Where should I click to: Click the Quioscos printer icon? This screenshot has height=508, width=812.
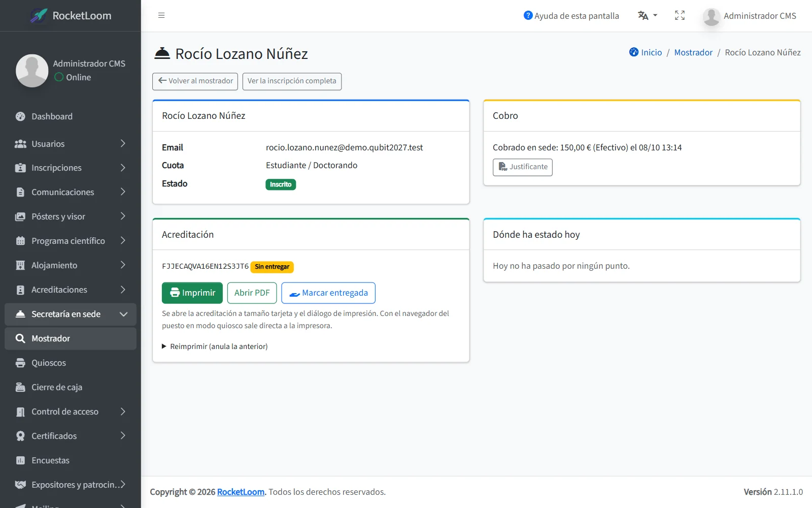20,363
